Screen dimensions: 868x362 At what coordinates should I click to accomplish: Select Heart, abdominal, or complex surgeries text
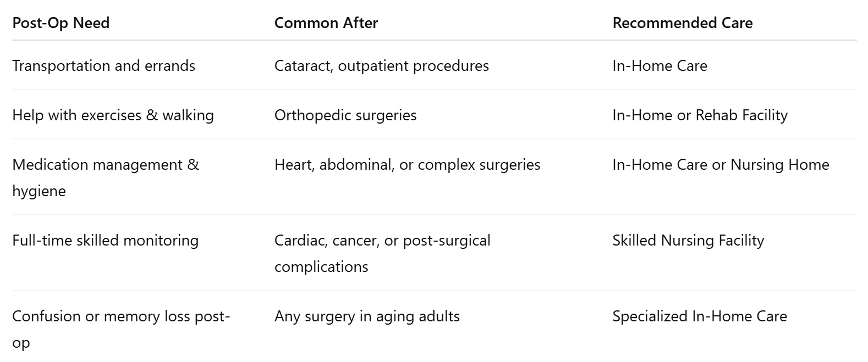(x=408, y=165)
